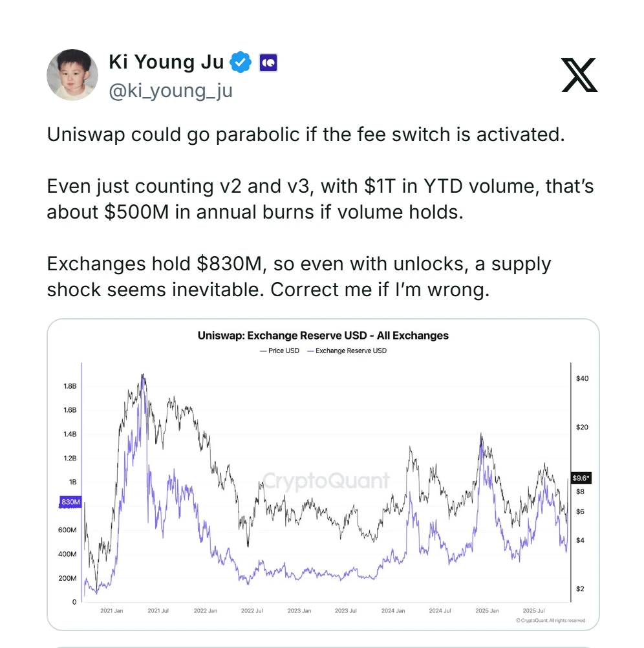The image size is (644, 648).
Task: Toggle the Price USD legend series
Action: pos(280,351)
